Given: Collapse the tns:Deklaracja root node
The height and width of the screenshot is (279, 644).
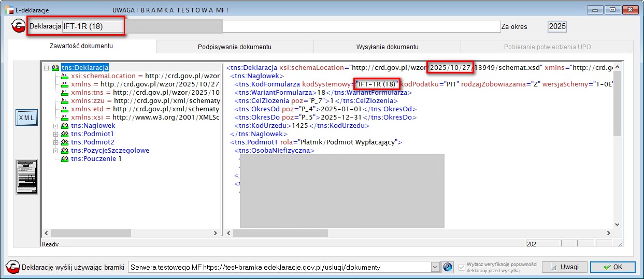Looking at the screenshot, I should [47, 67].
